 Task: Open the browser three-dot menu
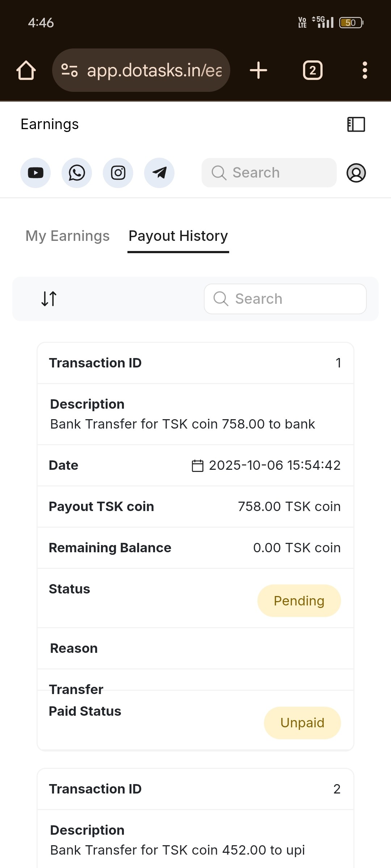365,70
